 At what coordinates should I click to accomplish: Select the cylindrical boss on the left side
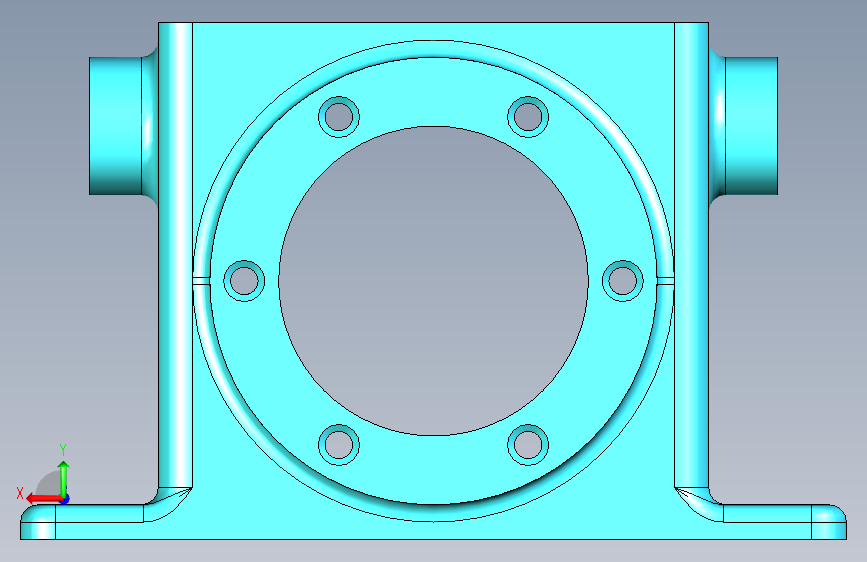point(116,126)
